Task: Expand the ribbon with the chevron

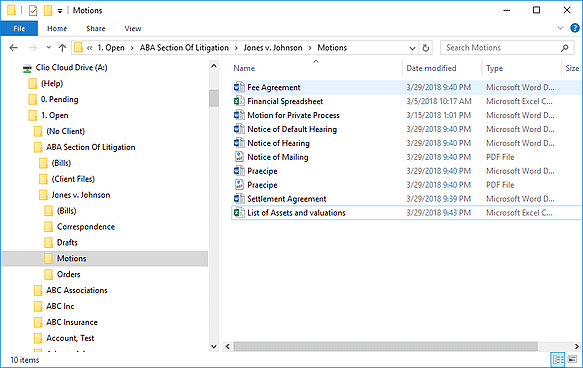Action: (560, 28)
